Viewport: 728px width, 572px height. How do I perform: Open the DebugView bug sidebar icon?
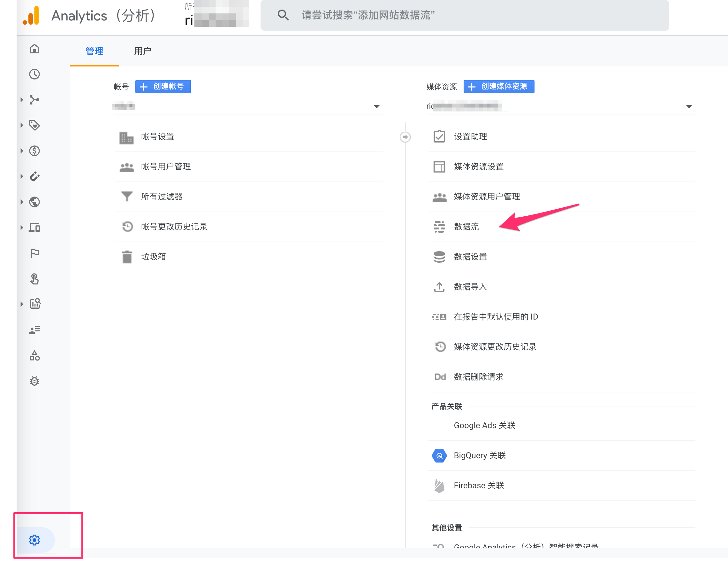[x=34, y=381]
